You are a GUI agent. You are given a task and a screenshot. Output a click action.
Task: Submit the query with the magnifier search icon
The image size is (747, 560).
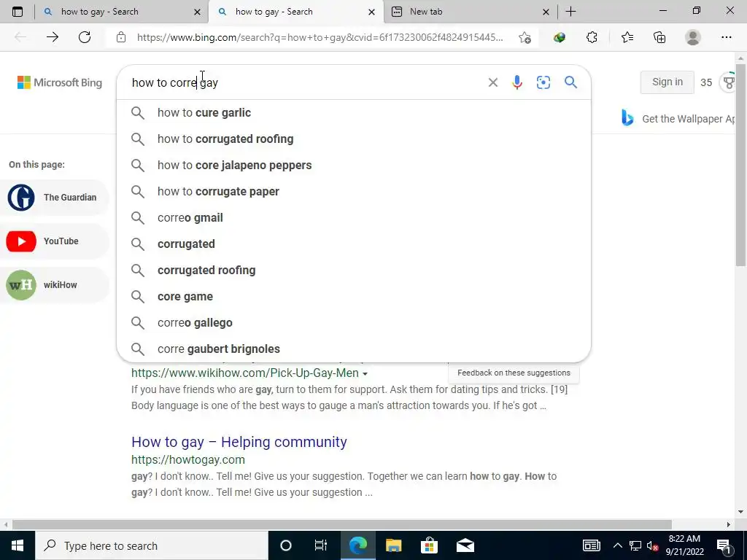pos(570,82)
